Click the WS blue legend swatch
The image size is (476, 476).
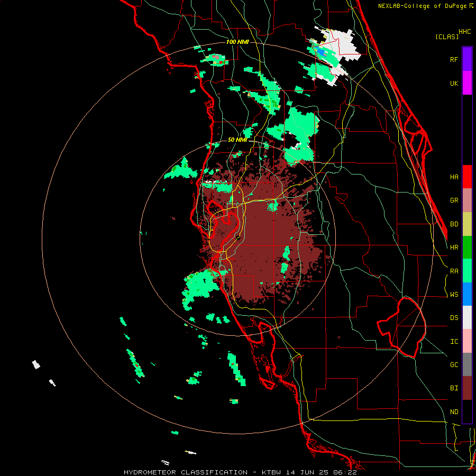(467, 294)
